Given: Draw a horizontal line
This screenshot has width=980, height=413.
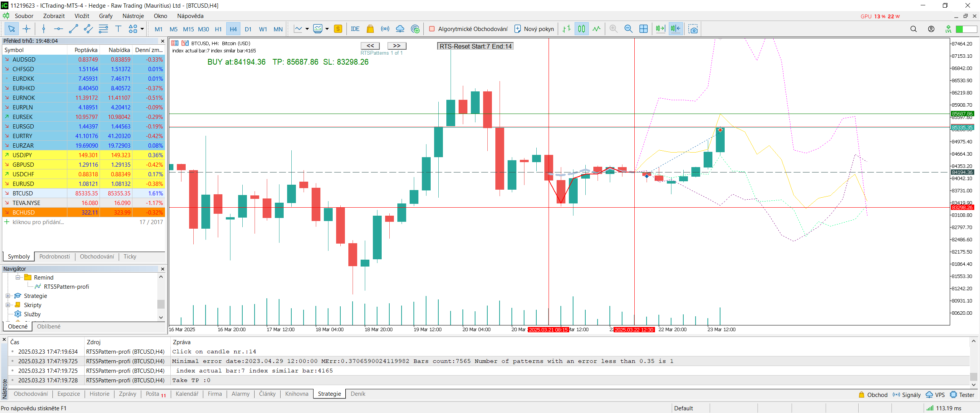Looking at the screenshot, I should [58, 29].
